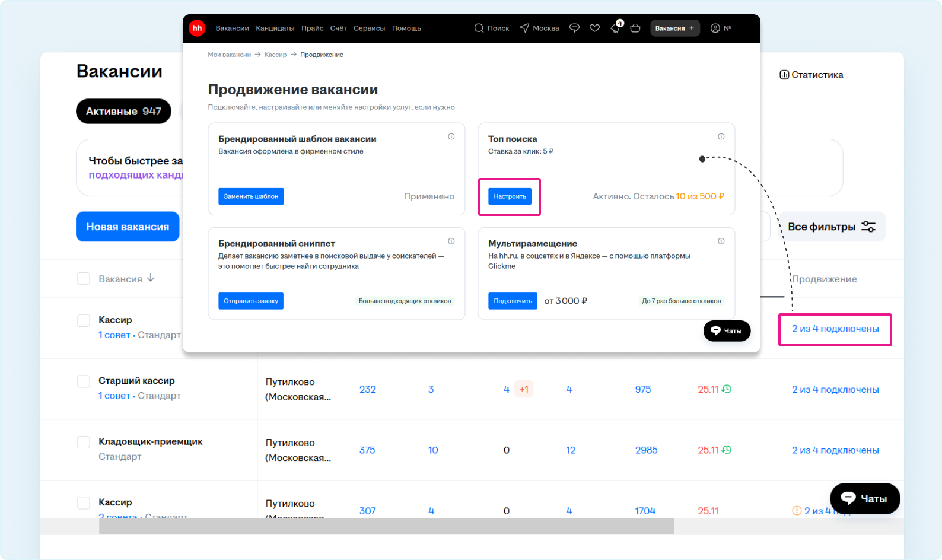Image resolution: width=942 pixels, height=560 pixels.
Task: Switch to Активные 947 tab
Action: pos(123,112)
